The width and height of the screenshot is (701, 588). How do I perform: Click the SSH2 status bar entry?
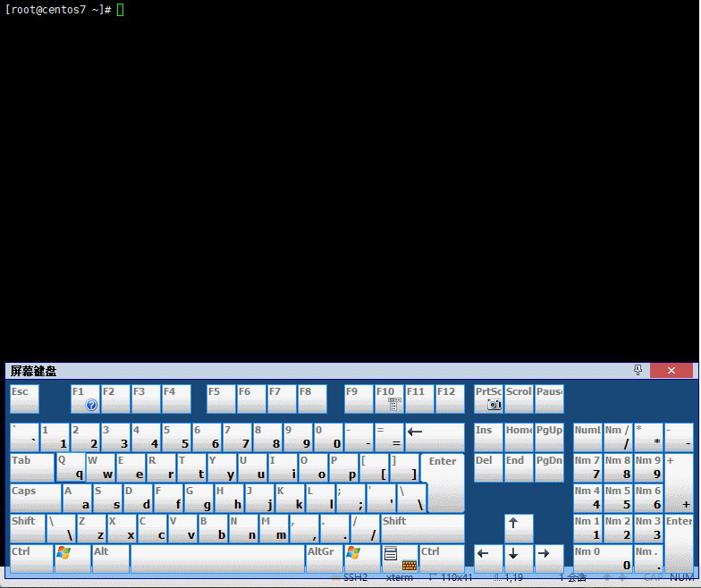tap(355, 577)
